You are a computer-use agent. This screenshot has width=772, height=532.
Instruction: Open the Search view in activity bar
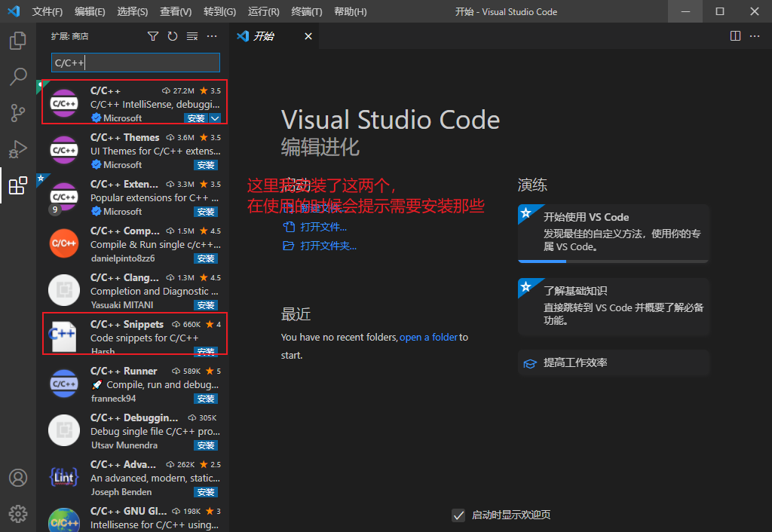coord(18,77)
